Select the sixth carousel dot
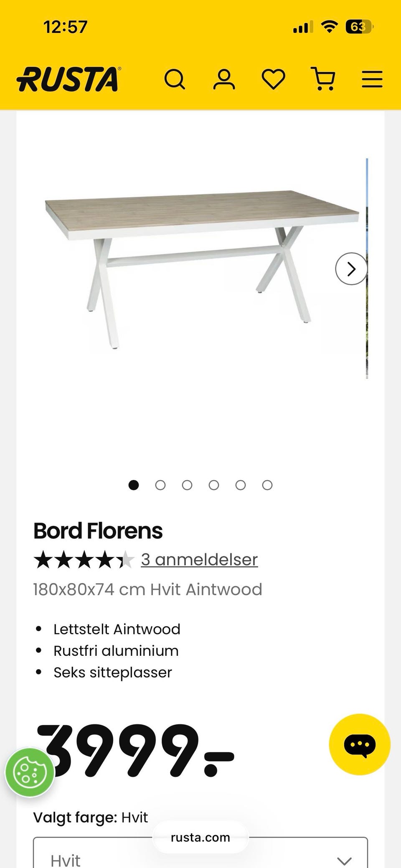The image size is (401, 868). coord(267,485)
